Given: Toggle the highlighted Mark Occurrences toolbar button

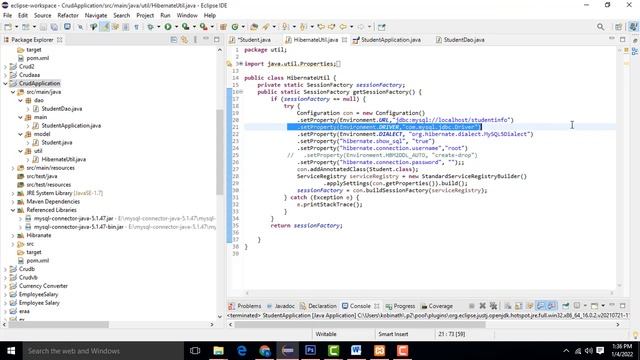Looking at the screenshot, I should point(104,27).
